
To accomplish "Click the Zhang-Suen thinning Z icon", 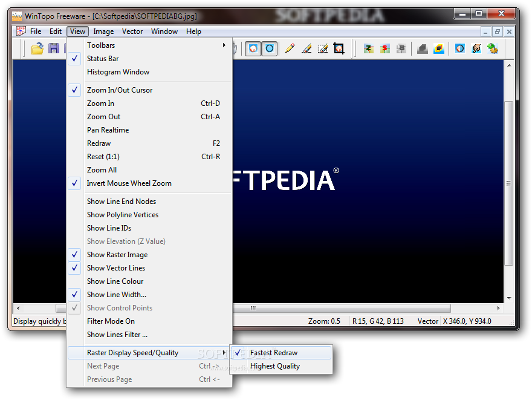I will pyautogui.click(x=368, y=48).
